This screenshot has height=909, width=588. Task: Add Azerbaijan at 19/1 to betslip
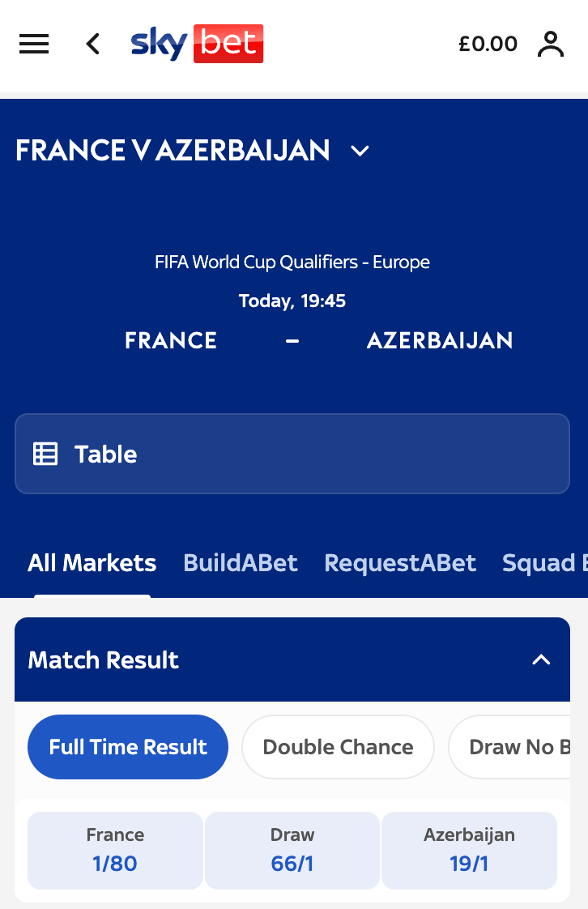point(469,851)
